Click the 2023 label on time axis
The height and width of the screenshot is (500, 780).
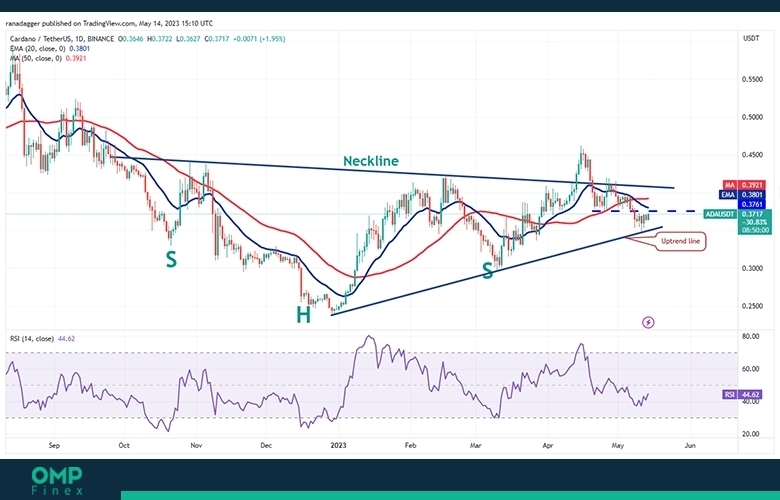tap(338, 445)
